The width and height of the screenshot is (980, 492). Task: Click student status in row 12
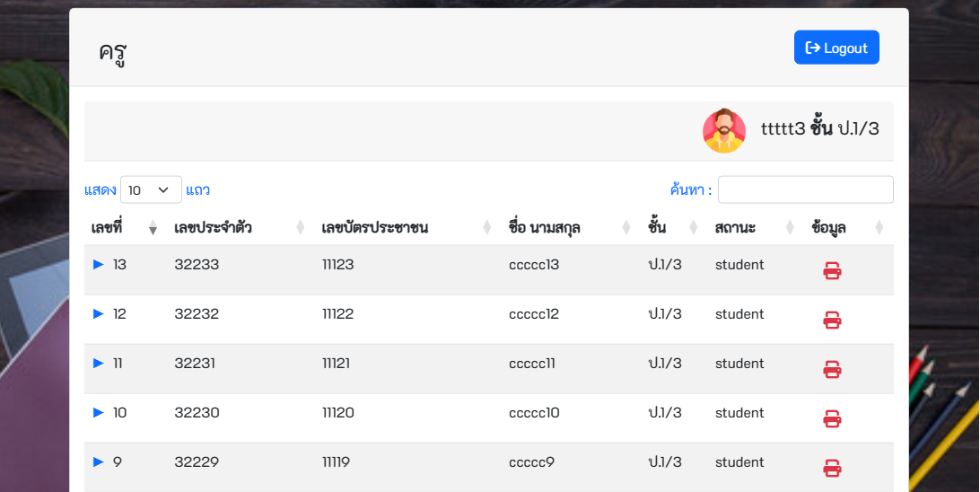tap(740, 314)
